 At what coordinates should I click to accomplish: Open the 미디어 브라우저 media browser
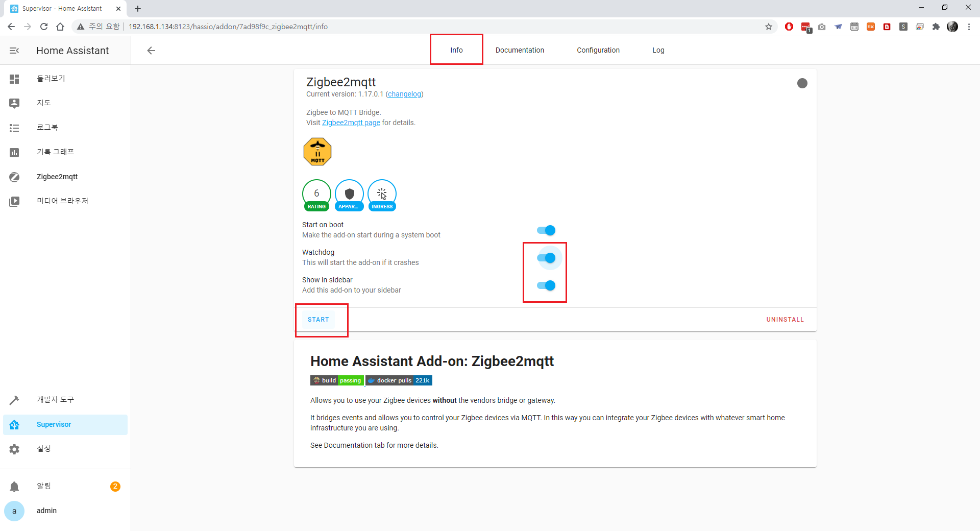pyautogui.click(x=65, y=201)
